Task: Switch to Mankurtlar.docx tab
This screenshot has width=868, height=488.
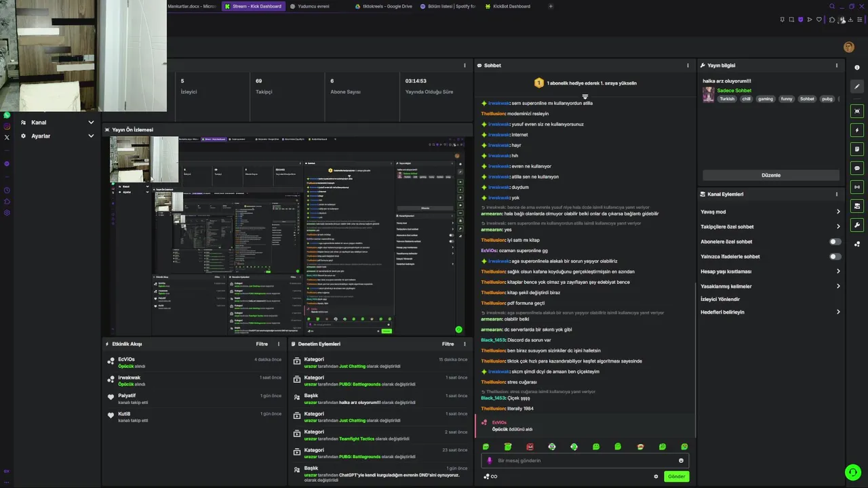Action: (x=193, y=6)
